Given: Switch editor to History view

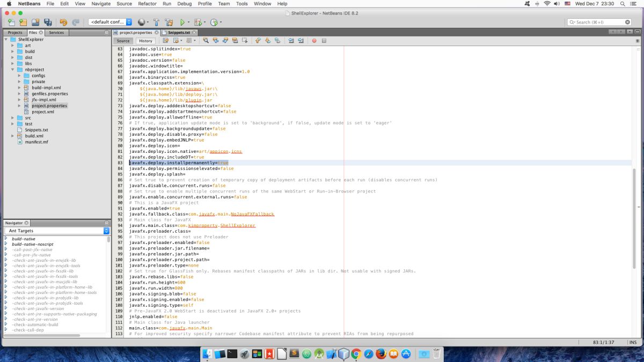Looking at the screenshot, I should [145, 41].
